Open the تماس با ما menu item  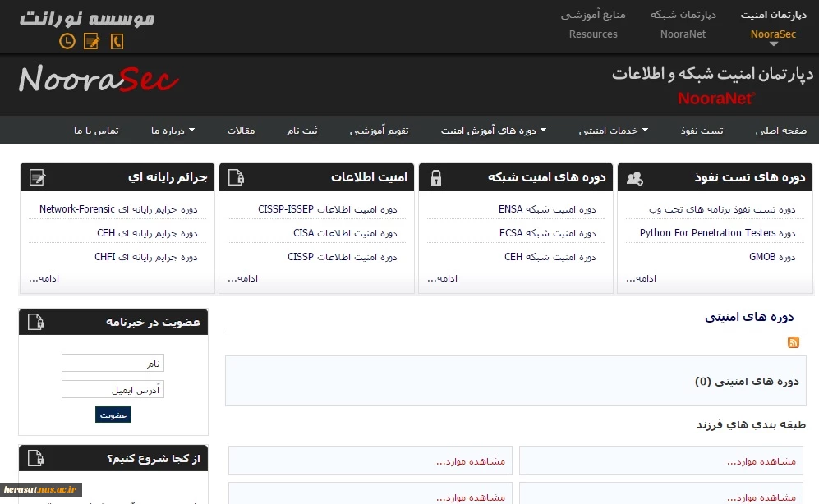96,130
